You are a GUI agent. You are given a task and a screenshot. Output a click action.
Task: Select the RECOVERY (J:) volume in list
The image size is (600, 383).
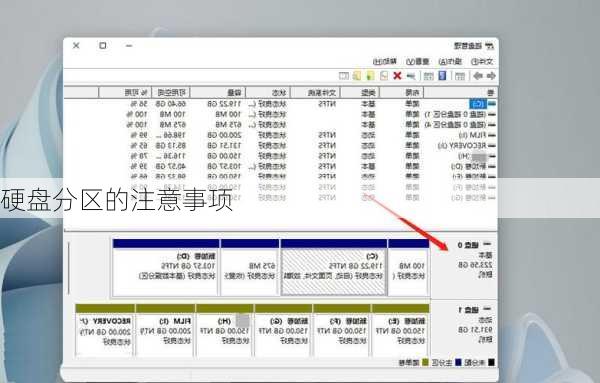click(x=280, y=145)
